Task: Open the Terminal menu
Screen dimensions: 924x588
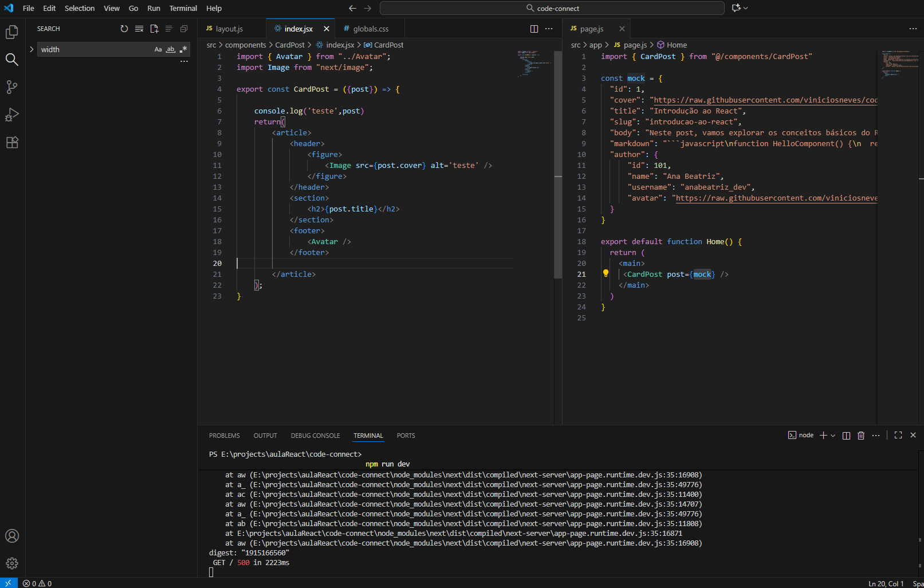Action: (x=183, y=8)
